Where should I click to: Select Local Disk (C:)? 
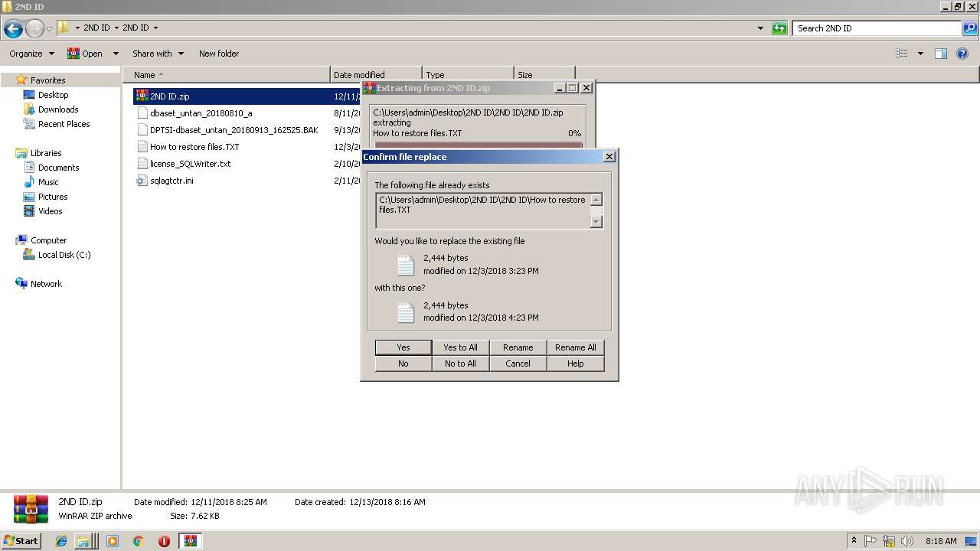click(64, 255)
